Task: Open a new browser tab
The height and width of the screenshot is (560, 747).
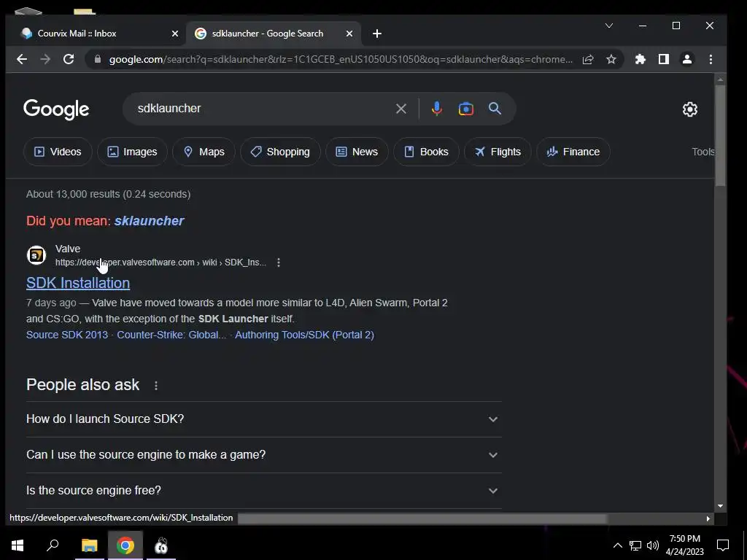Action: tap(377, 34)
